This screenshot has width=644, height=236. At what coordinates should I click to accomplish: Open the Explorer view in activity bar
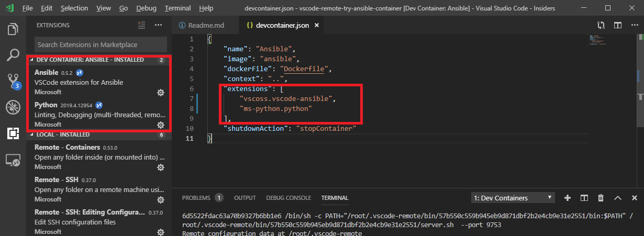(13, 29)
